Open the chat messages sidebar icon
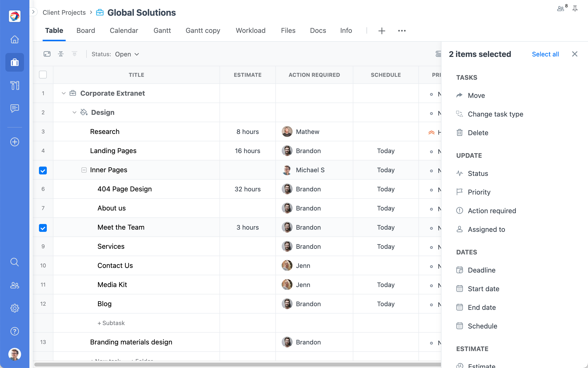 click(15, 108)
